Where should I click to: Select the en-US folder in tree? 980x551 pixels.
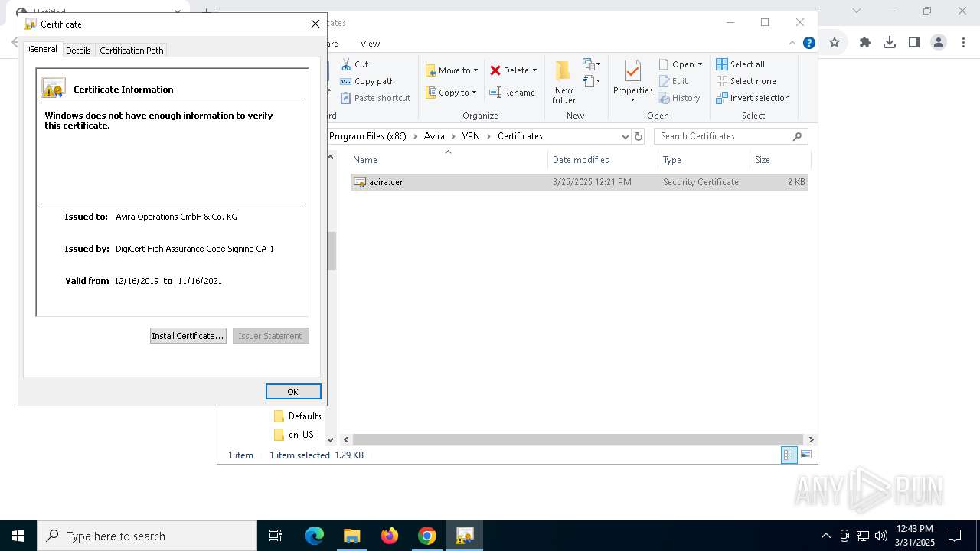pyautogui.click(x=293, y=435)
